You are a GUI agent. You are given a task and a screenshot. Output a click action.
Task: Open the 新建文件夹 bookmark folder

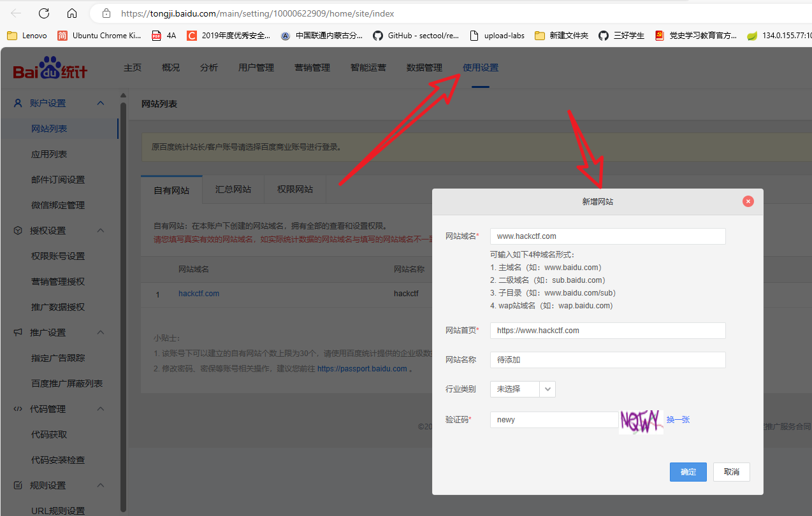(x=562, y=36)
